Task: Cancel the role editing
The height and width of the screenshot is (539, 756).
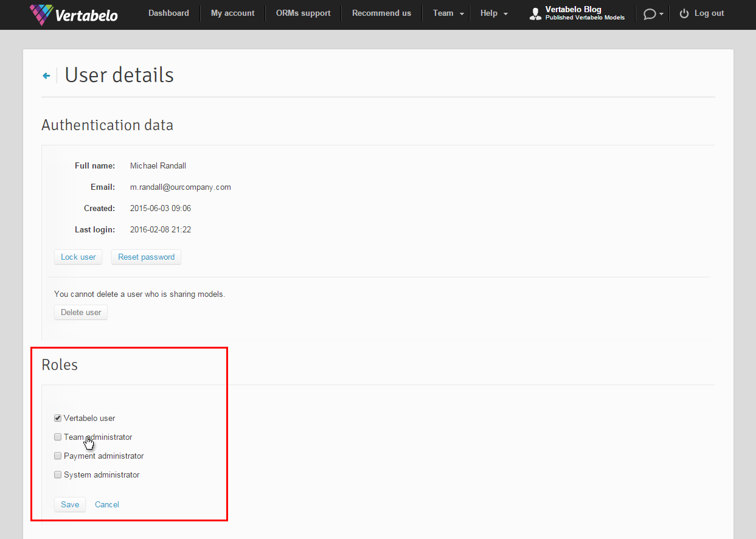Action: pos(107,504)
